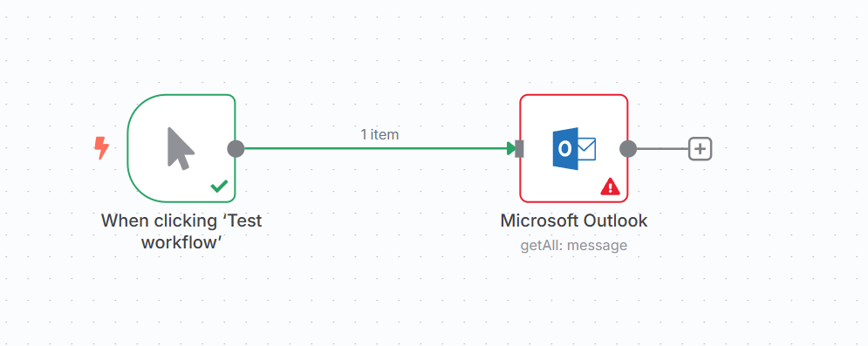
Task: Click the 'getAll: message' subtitle text
Action: (x=574, y=246)
